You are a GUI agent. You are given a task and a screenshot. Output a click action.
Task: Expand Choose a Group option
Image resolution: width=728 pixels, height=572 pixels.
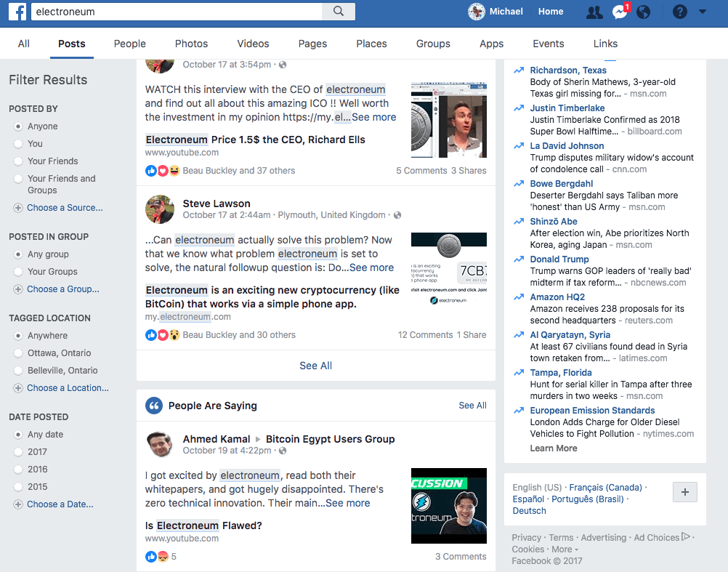click(63, 289)
